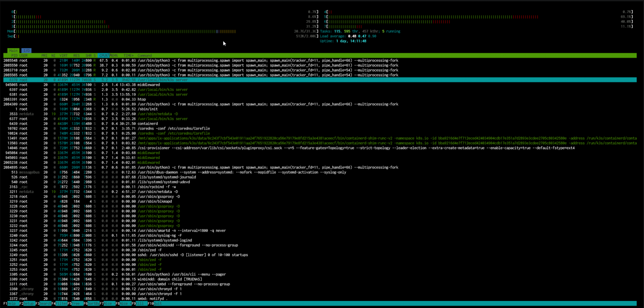644x308 pixels.
Task: Open F2 Setup in the function bar
Action: point(27,304)
